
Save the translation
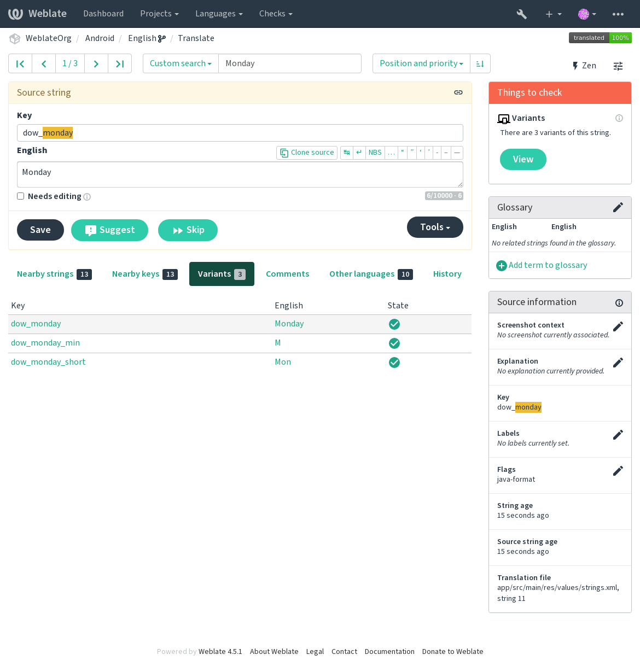(x=40, y=230)
